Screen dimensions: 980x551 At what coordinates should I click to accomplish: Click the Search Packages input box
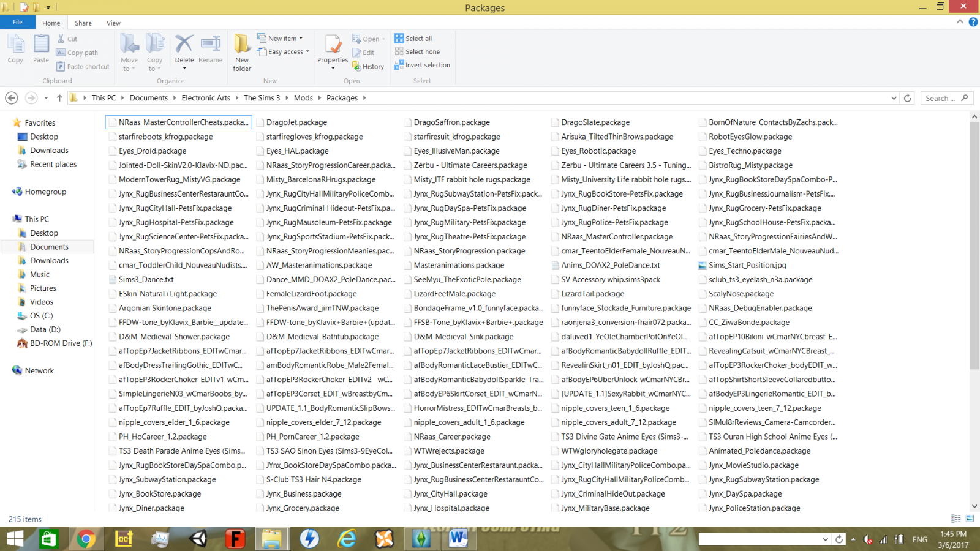coord(947,98)
